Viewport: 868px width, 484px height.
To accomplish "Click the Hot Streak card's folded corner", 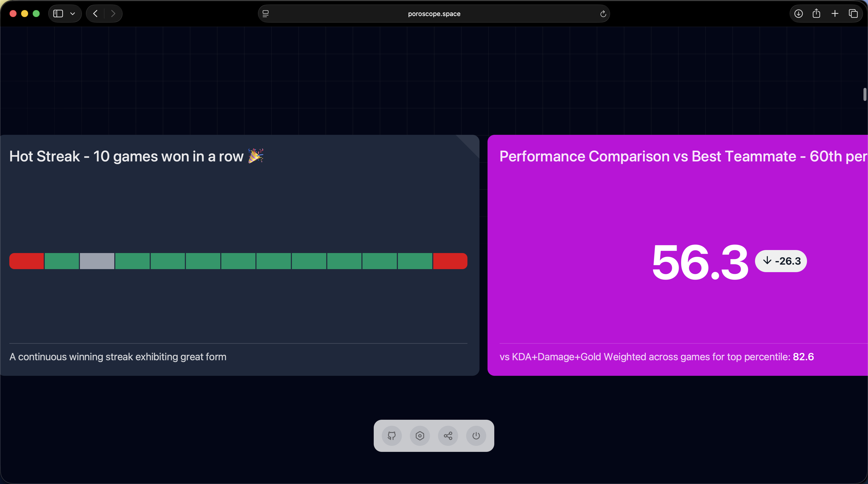I will pos(471,143).
